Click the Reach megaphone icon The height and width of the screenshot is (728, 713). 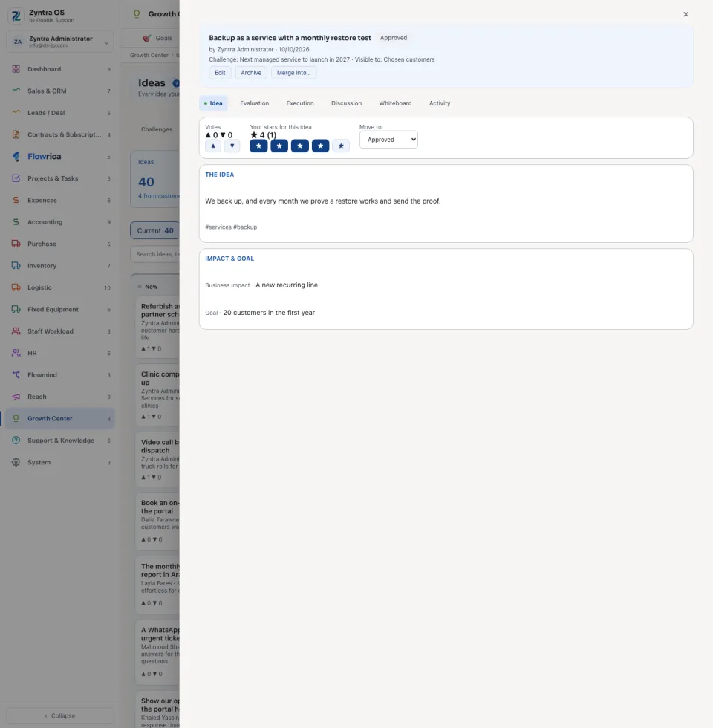(16, 397)
